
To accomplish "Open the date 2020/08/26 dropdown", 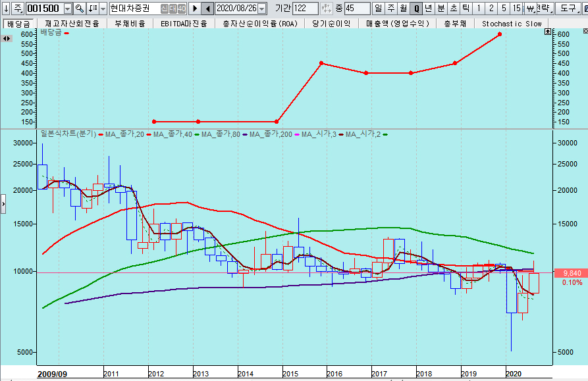I will (x=262, y=9).
